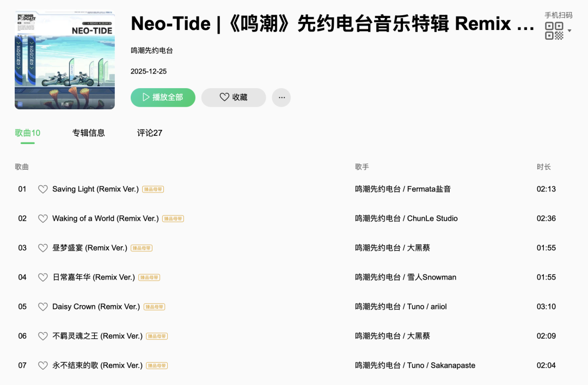Open the Neo-Tide album cover image
The width and height of the screenshot is (588, 385).
pos(65,59)
